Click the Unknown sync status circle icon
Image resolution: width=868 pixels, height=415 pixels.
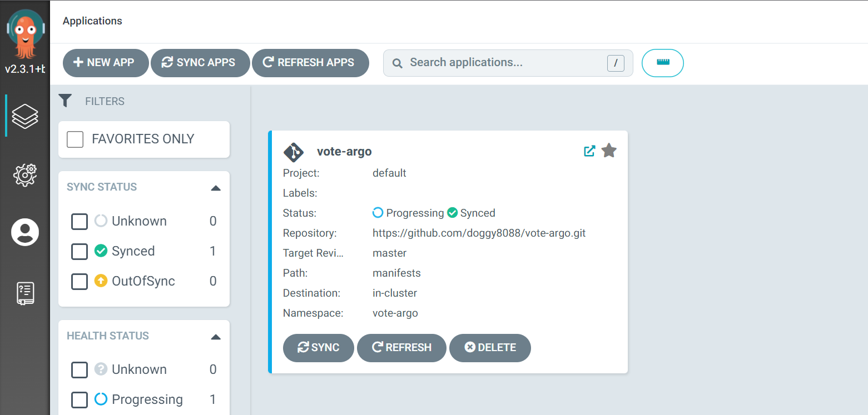tap(101, 221)
